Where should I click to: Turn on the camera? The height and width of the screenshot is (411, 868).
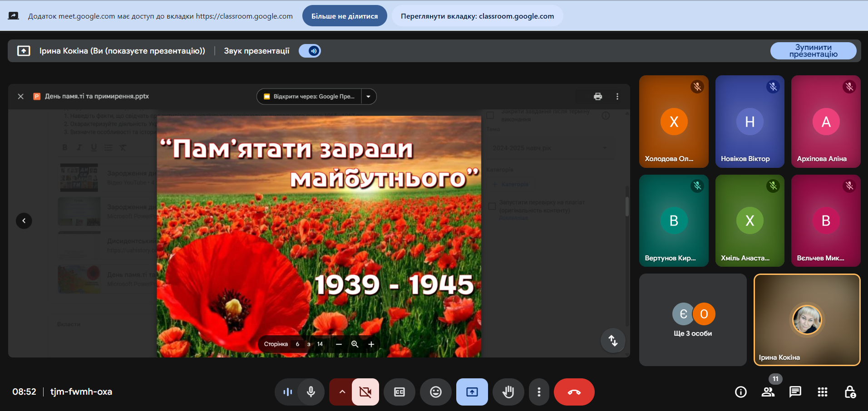tap(365, 392)
